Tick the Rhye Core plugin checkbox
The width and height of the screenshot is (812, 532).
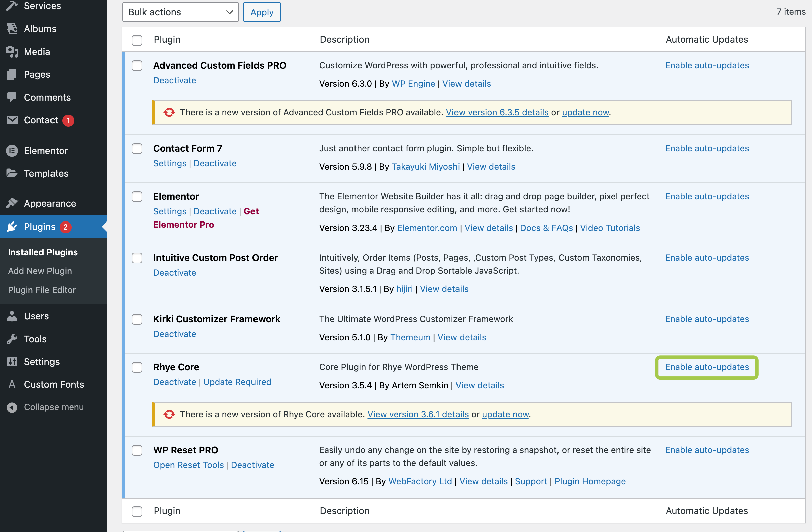(x=137, y=367)
